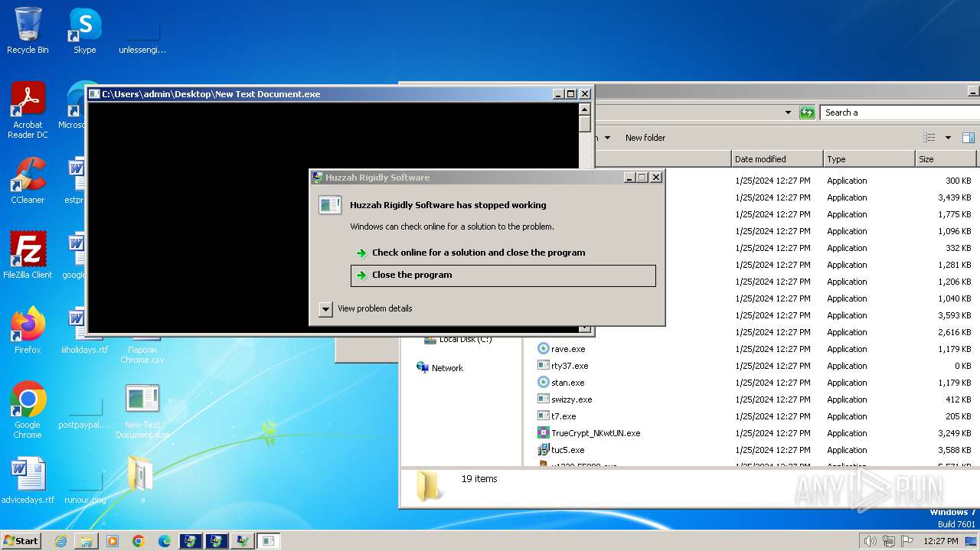
Task: Select the Пароли Chrome.csv desktop file
Action: (142, 350)
